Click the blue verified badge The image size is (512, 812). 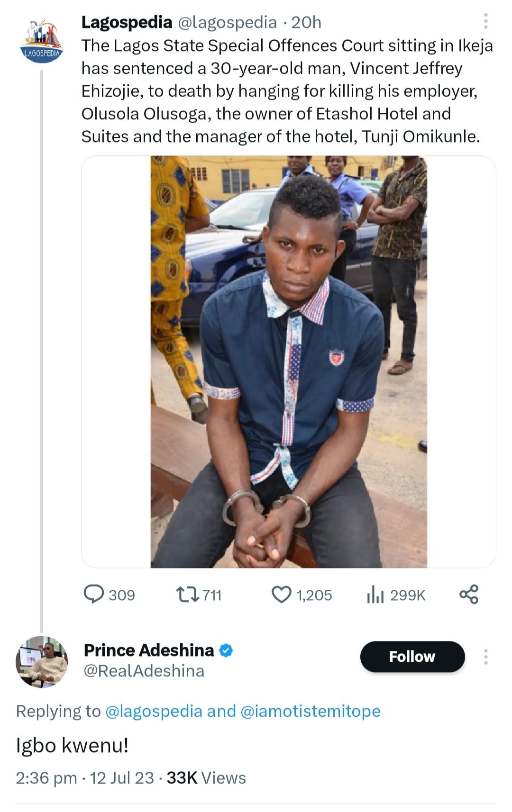pyautogui.click(x=226, y=650)
